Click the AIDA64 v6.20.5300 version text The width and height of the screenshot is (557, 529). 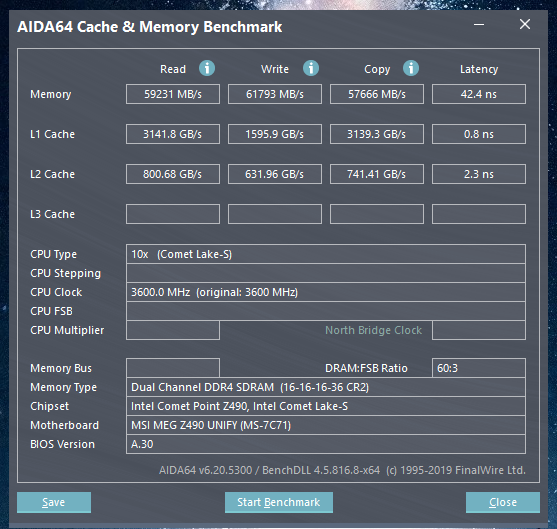(x=342, y=470)
